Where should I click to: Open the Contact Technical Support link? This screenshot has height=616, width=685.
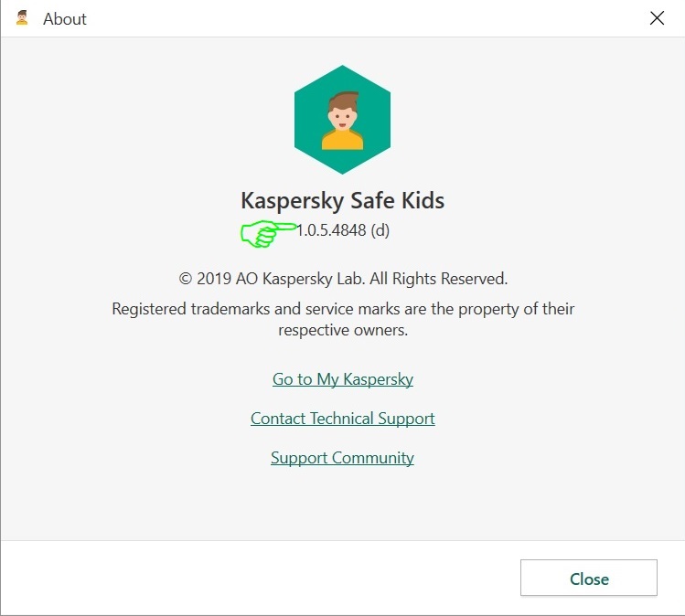(342, 419)
